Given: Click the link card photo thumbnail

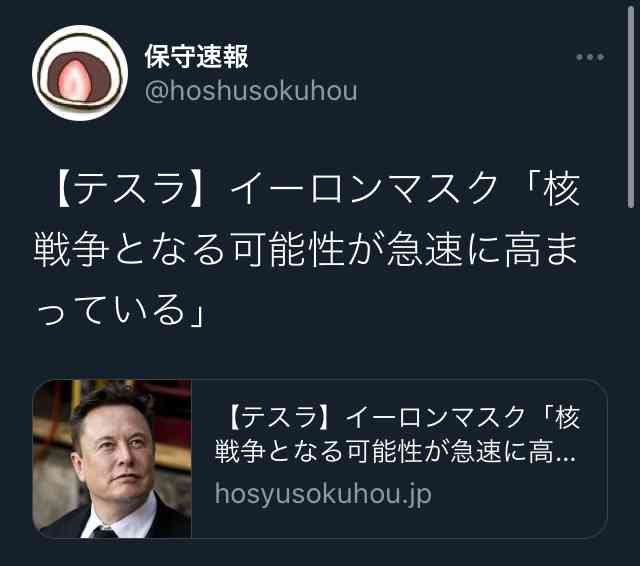Looking at the screenshot, I should click(112, 459).
